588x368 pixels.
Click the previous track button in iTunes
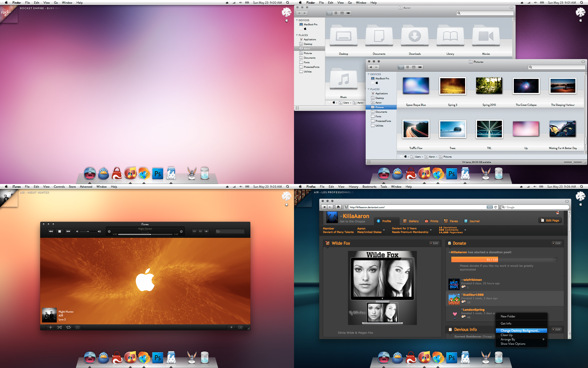tap(51, 231)
